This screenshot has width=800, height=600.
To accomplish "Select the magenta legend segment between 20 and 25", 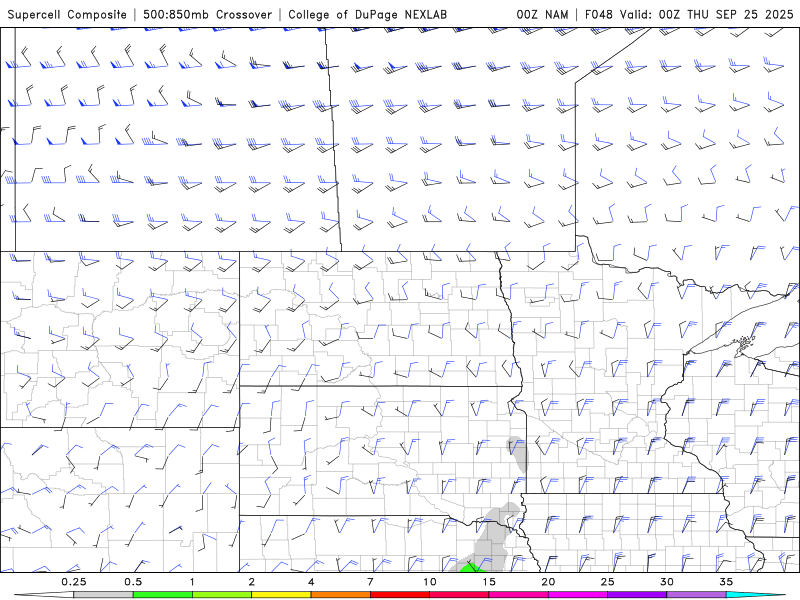I will [578, 595].
